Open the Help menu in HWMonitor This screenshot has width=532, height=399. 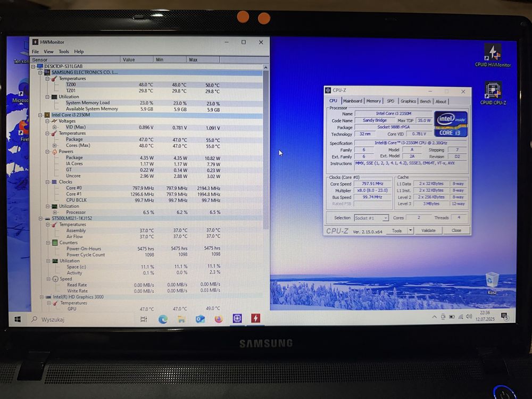(79, 52)
